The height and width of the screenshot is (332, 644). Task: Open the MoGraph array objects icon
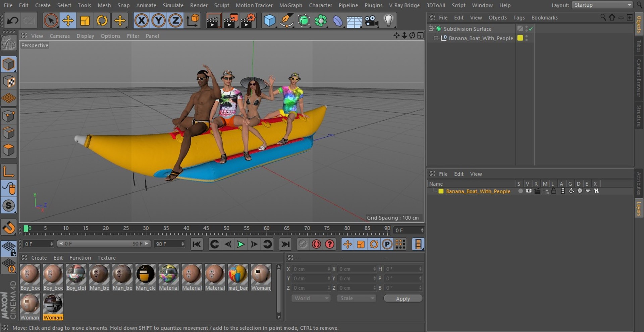click(x=321, y=21)
